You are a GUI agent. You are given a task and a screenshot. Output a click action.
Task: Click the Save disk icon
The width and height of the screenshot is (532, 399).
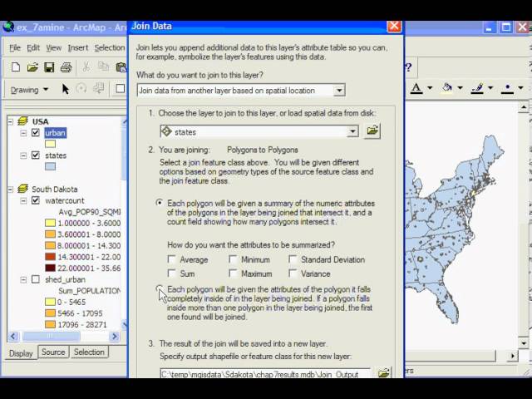[x=49, y=67]
